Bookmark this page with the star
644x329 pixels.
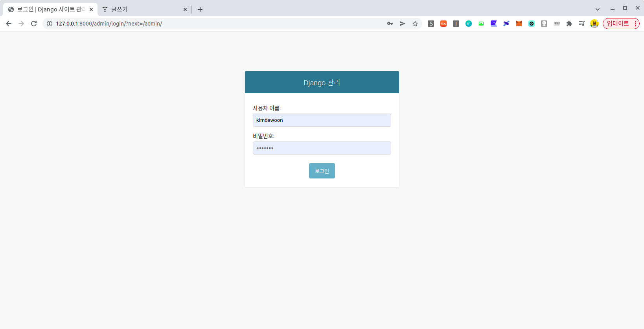[x=415, y=24]
